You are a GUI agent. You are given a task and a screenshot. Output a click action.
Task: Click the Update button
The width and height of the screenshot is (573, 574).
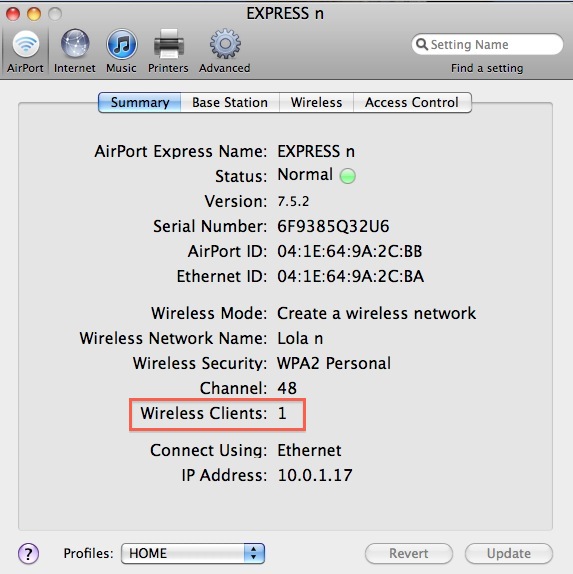[509, 553]
